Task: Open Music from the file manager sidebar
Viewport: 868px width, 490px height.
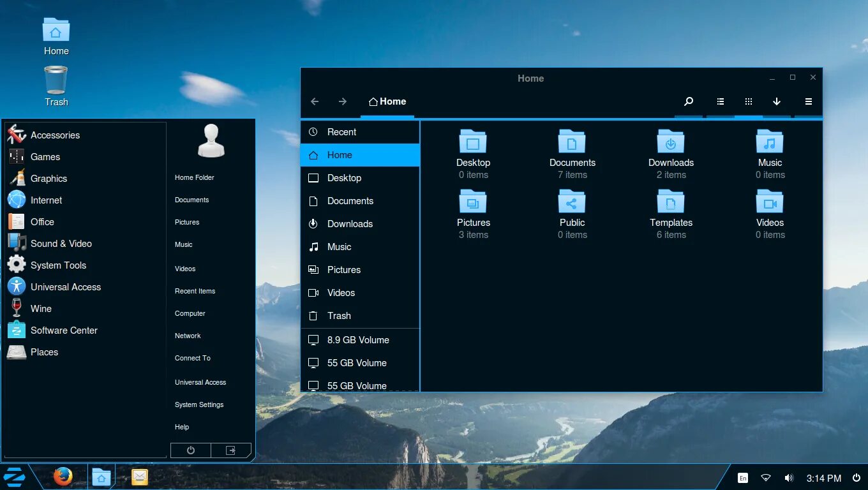Action: (x=360, y=247)
